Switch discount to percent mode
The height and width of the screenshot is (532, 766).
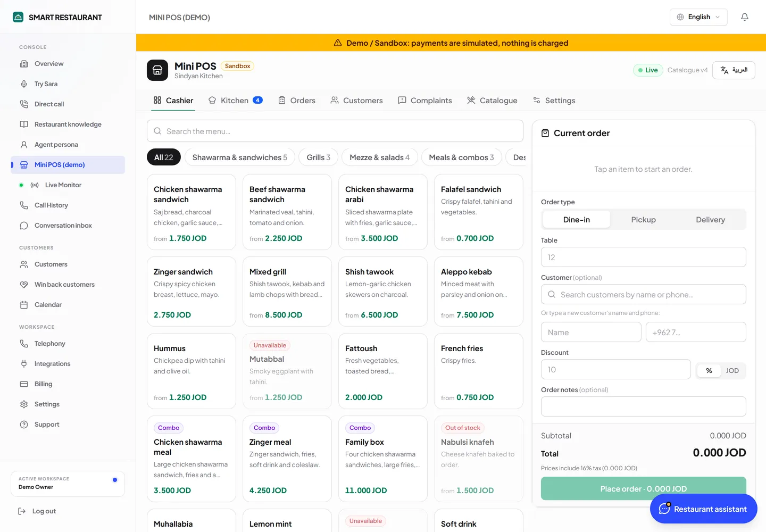click(x=709, y=371)
